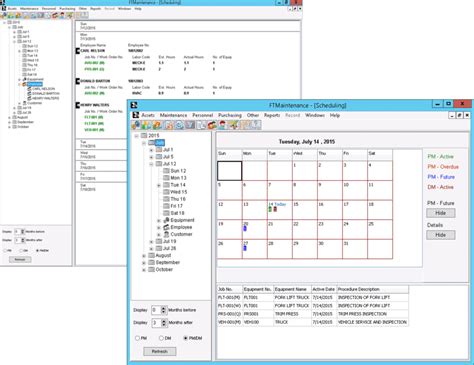Screen dimensions: 474x365
Task: Click marker icon beside CARL NELSON in back window
Action: pyautogui.click(x=78, y=51)
